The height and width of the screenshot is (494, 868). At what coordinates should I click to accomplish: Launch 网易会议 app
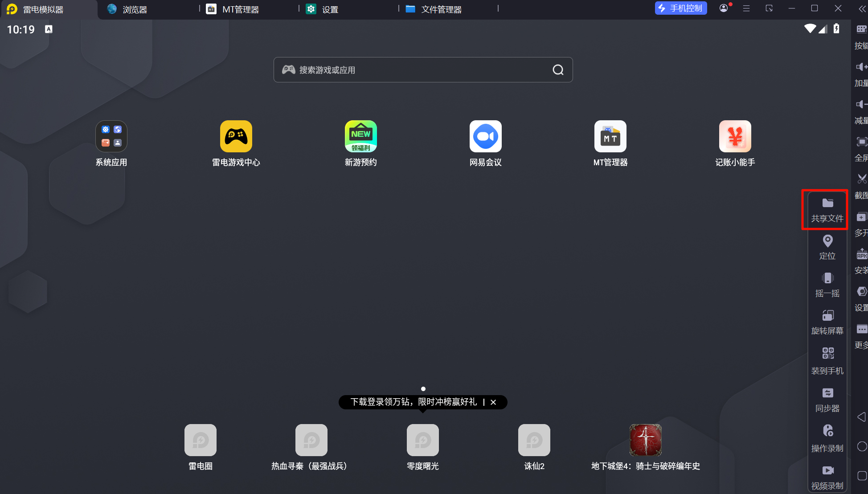pyautogui.click(x=485, y=137)
